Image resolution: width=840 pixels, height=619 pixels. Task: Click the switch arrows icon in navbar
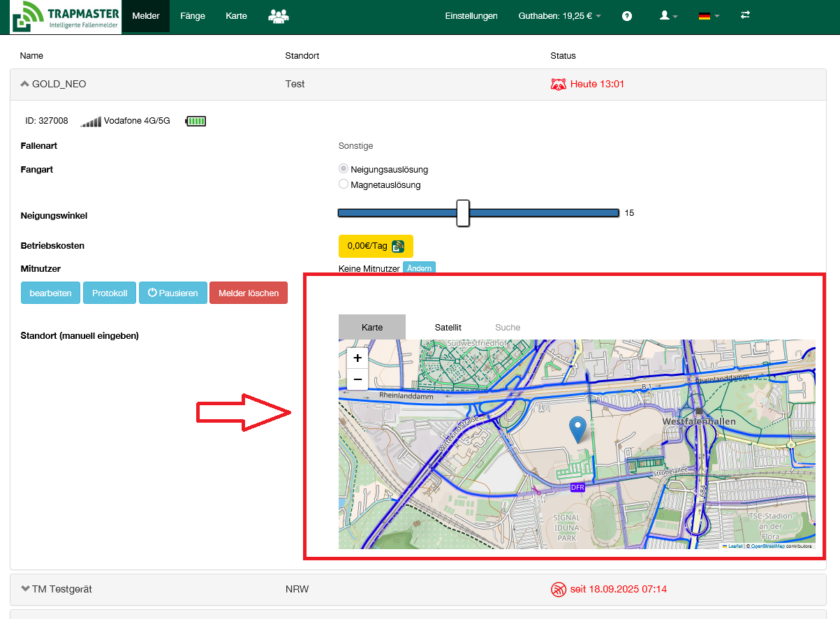point(745,15)
